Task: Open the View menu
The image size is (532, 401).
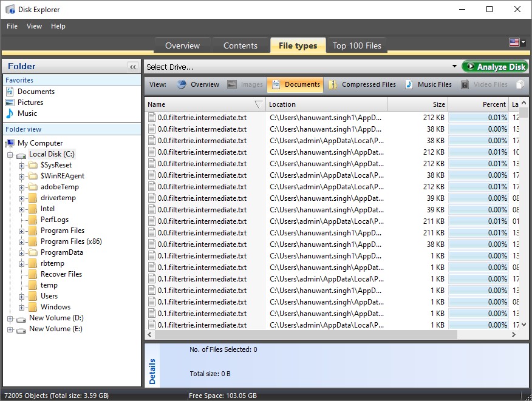Action: point(34,26)
